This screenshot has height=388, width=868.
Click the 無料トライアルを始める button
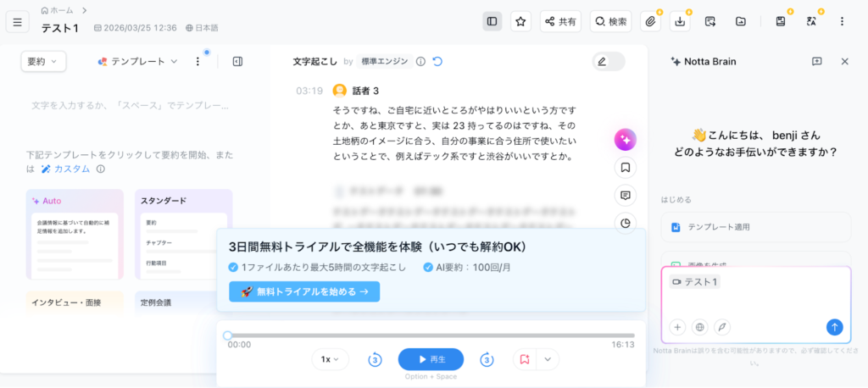304,291
